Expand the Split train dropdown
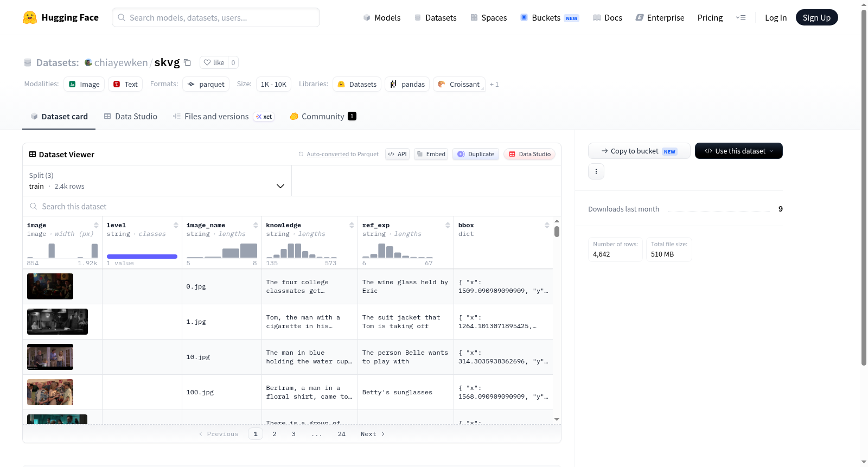The height and width of the screenshot is (467, 868). (x=157, y=181)
